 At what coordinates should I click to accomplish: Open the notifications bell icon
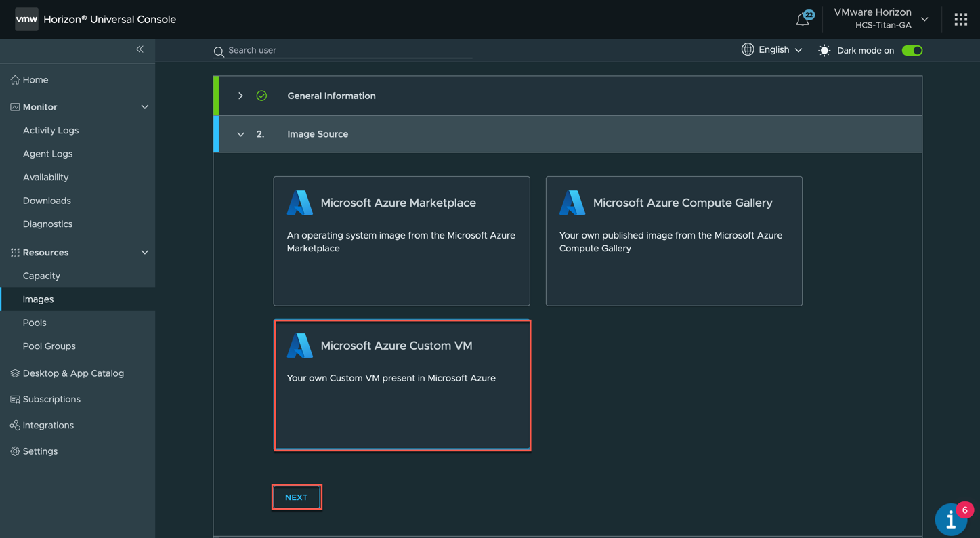pos(803,20)
